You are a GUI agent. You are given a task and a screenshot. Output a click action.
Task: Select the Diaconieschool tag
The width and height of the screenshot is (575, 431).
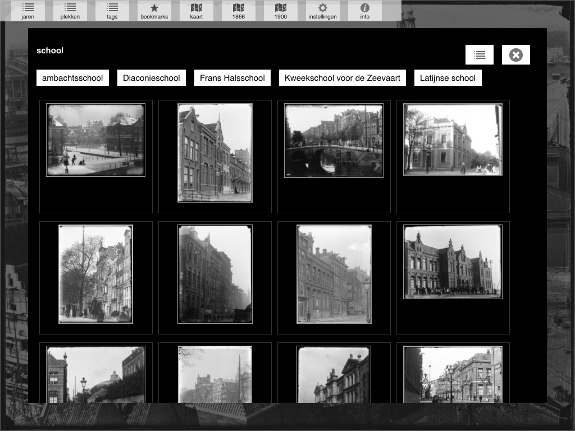(151, 78)
